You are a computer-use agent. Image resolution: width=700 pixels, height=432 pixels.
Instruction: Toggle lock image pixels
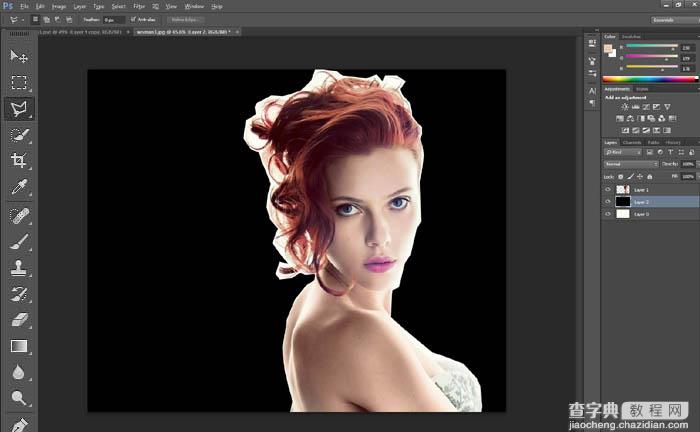(x=630, y=177)
